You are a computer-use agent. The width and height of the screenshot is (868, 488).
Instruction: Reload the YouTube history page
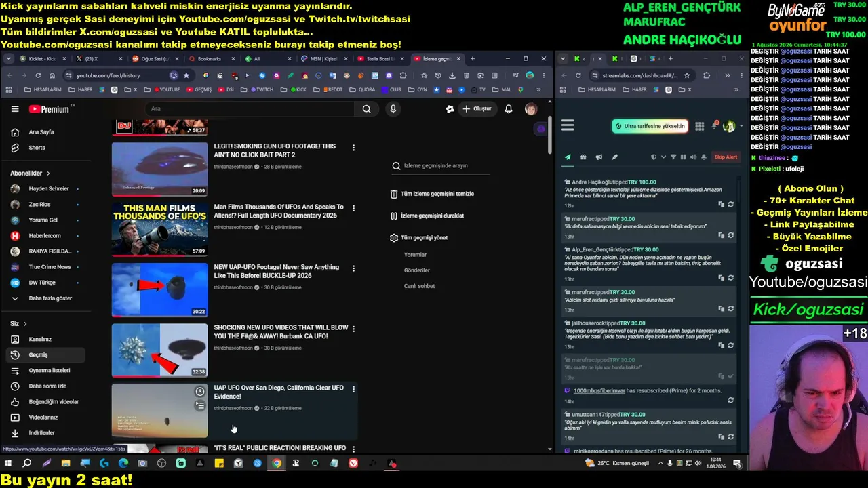(x=38, y=75)
